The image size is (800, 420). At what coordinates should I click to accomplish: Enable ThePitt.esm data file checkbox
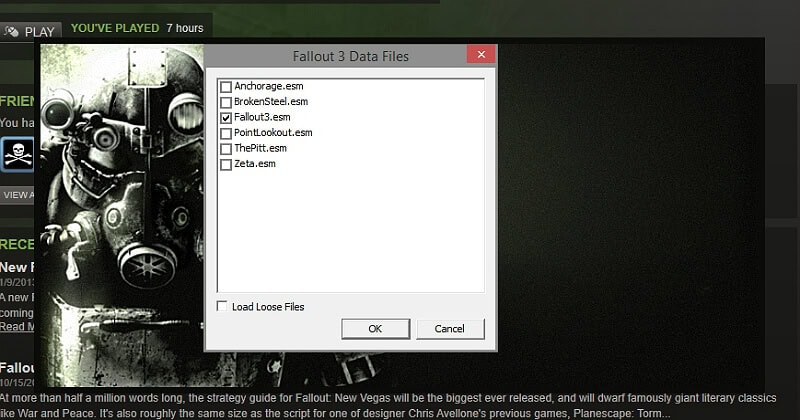click(226, 149)
